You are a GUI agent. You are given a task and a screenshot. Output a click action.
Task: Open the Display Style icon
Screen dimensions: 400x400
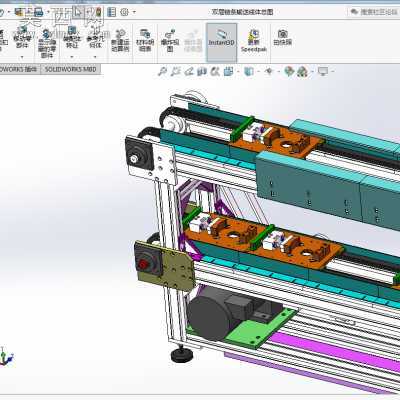[x=249, y=71]
